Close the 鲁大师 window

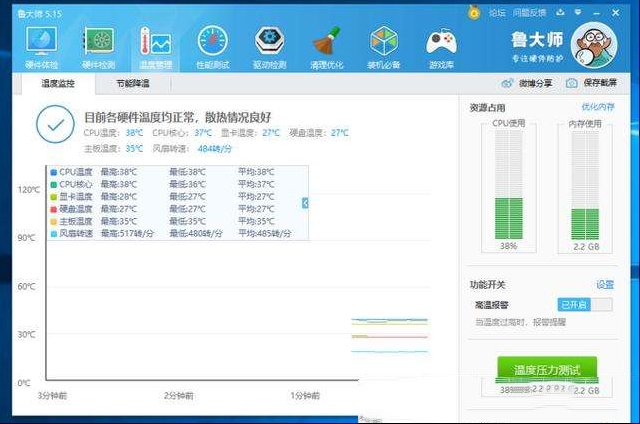pos(616,13)
